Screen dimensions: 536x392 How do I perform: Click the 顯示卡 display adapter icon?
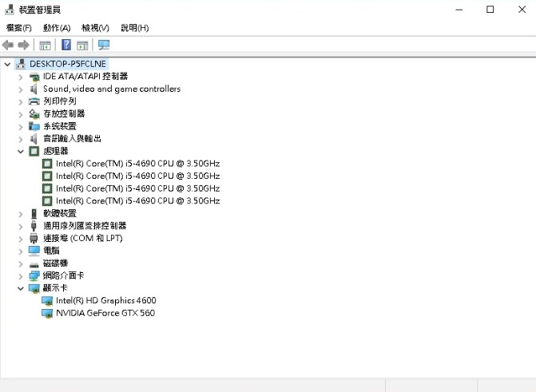point(34,288)
